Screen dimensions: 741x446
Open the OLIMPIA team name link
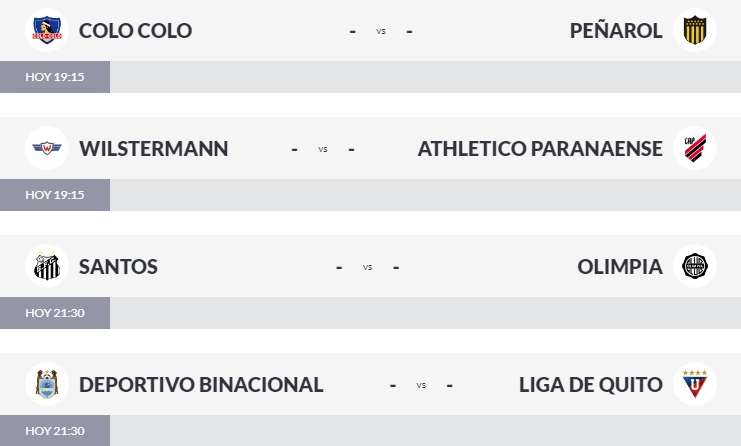pyautogui.click(x=620, y=267)
